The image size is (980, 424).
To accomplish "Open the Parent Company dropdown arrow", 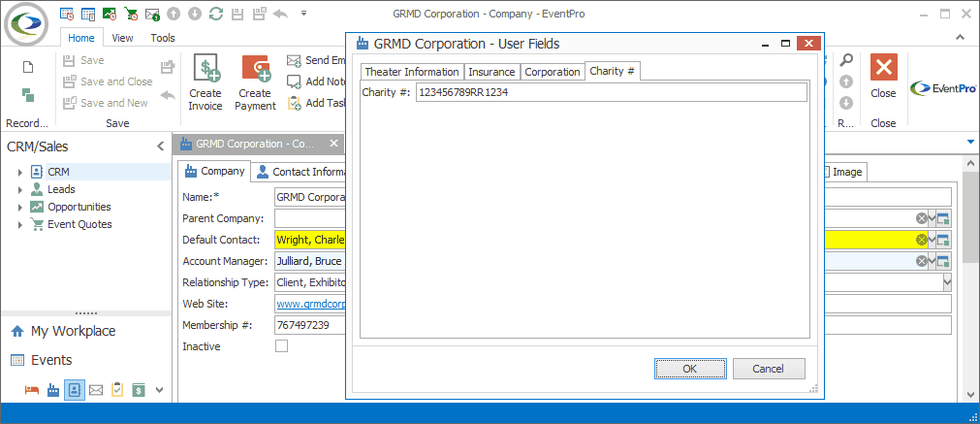I will coord(932,218).
